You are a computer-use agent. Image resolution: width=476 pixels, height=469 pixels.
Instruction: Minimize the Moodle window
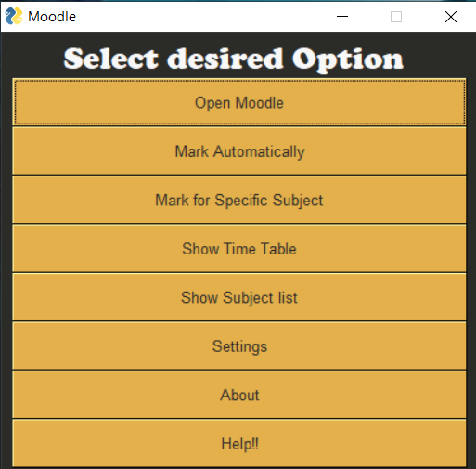click(x=342, y=17)
